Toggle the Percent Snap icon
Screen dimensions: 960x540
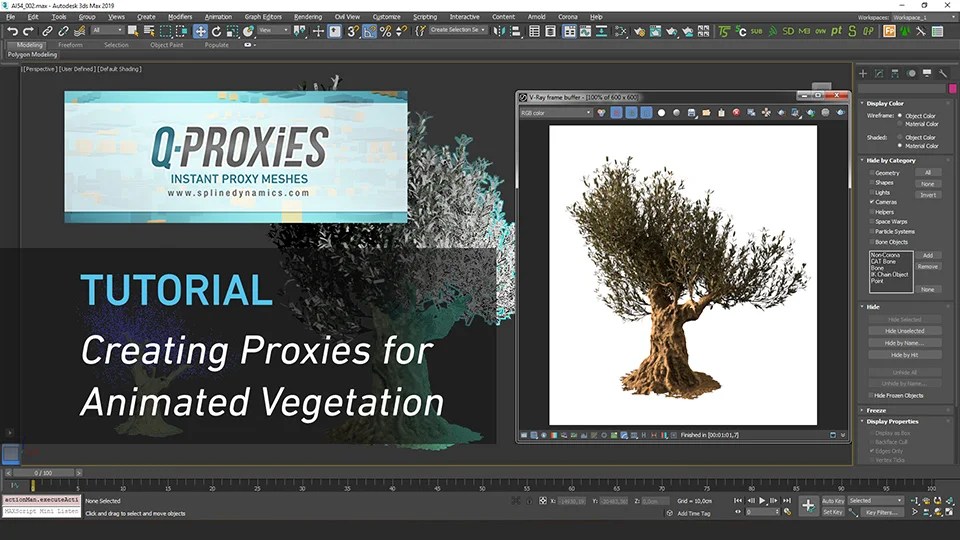tap(385, 31)
